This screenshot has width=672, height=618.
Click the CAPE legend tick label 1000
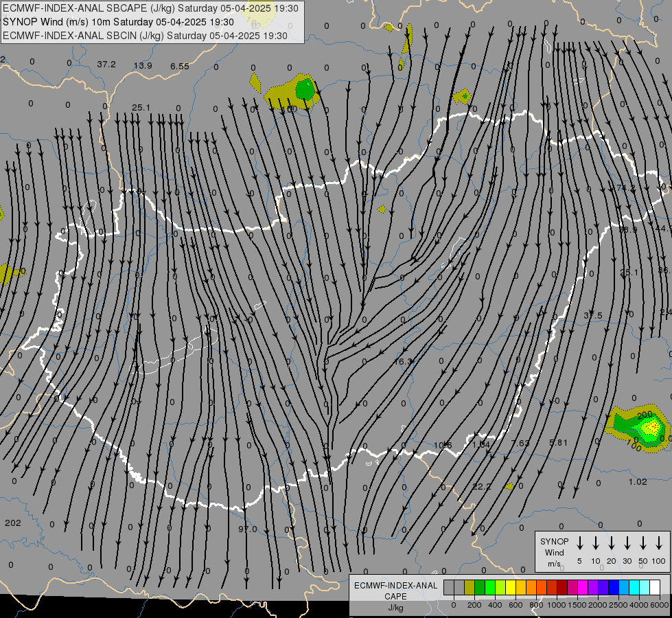556,605
